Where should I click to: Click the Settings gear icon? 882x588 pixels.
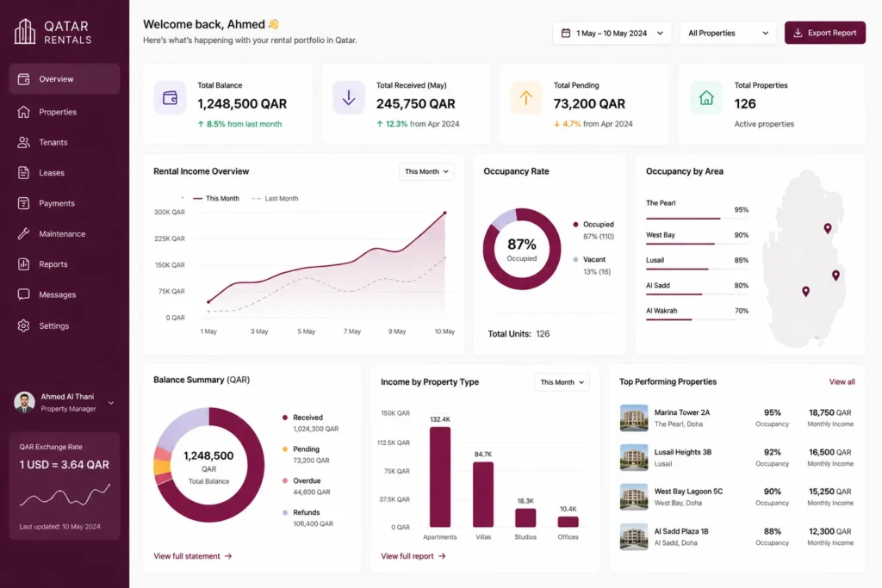click(23, 325)
